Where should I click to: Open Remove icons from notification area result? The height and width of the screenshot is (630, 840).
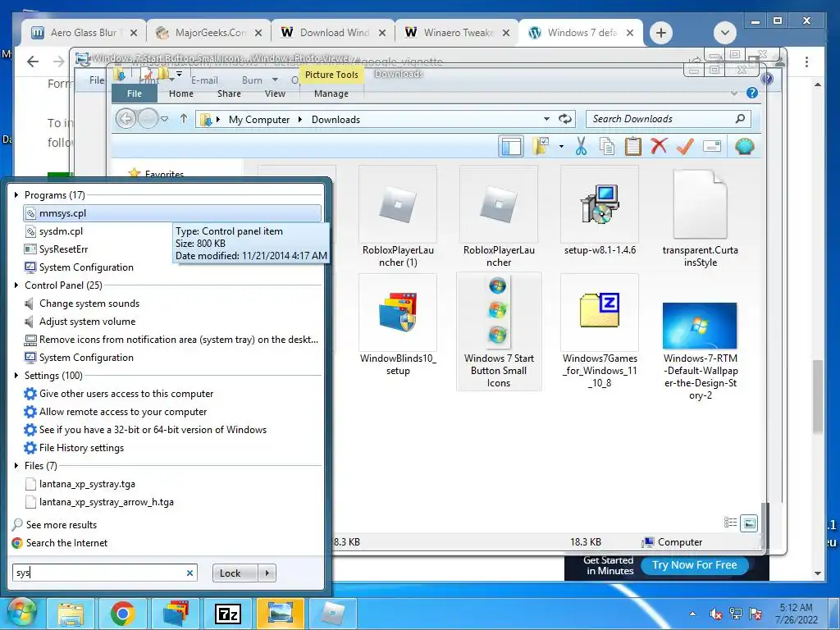(171, 340)
